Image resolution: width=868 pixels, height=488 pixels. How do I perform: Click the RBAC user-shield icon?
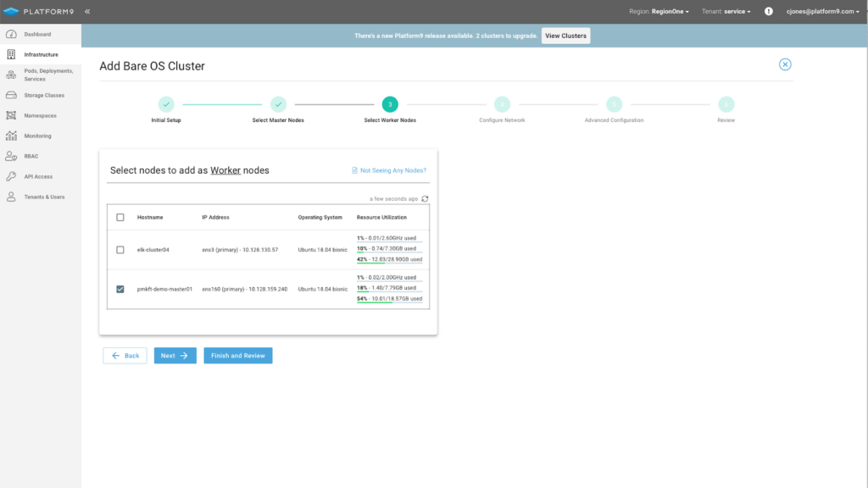pyautogui.click(x=11, y=156)
